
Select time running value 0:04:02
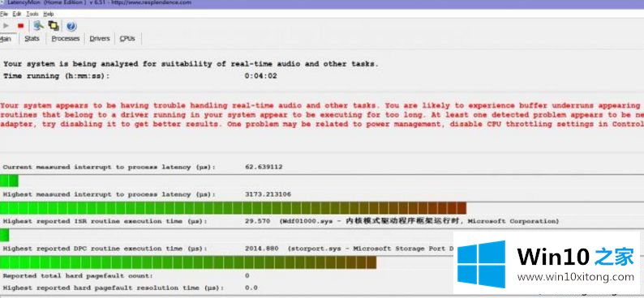(261, 76)
